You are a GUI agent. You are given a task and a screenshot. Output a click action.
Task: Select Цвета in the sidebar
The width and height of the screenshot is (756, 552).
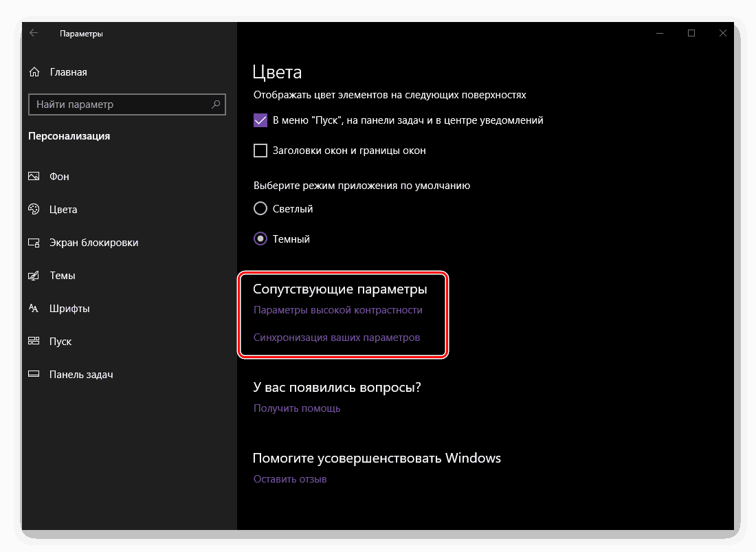63,209
